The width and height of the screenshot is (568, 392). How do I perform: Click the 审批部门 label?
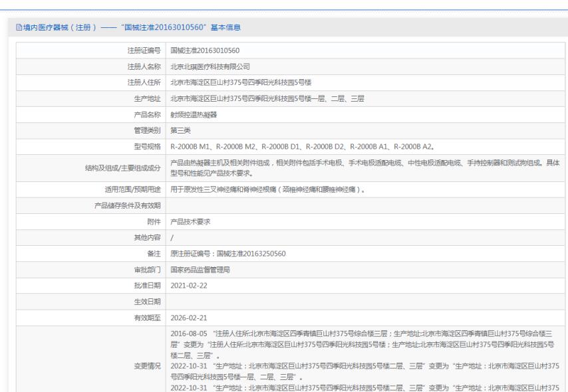(x=147, y=270)
